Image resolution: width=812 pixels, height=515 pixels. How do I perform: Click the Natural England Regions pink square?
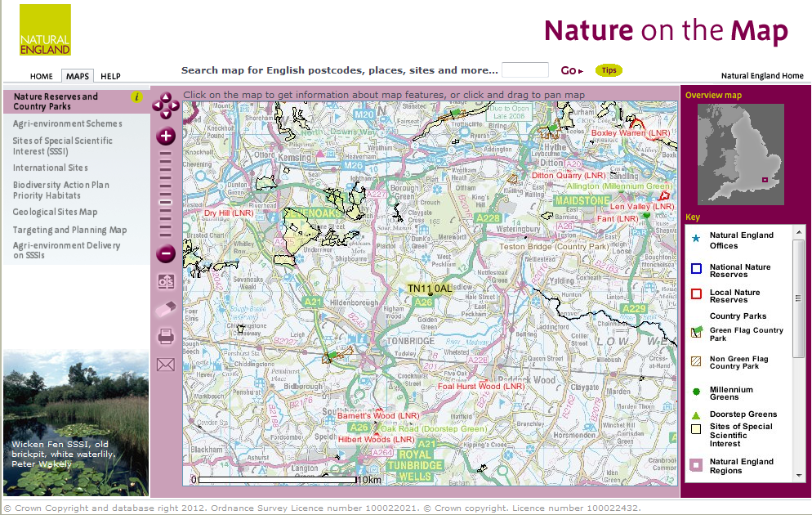[697, 465]
